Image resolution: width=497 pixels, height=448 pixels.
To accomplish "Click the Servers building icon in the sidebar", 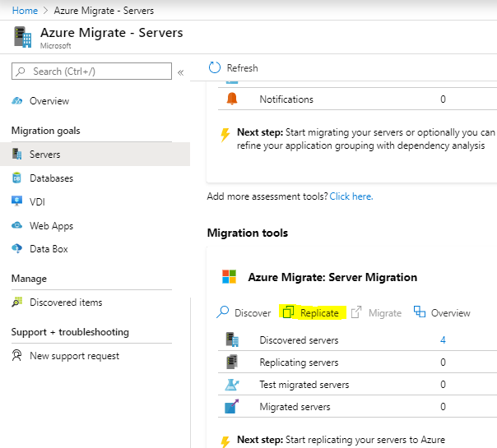I will tap(16, 154).
